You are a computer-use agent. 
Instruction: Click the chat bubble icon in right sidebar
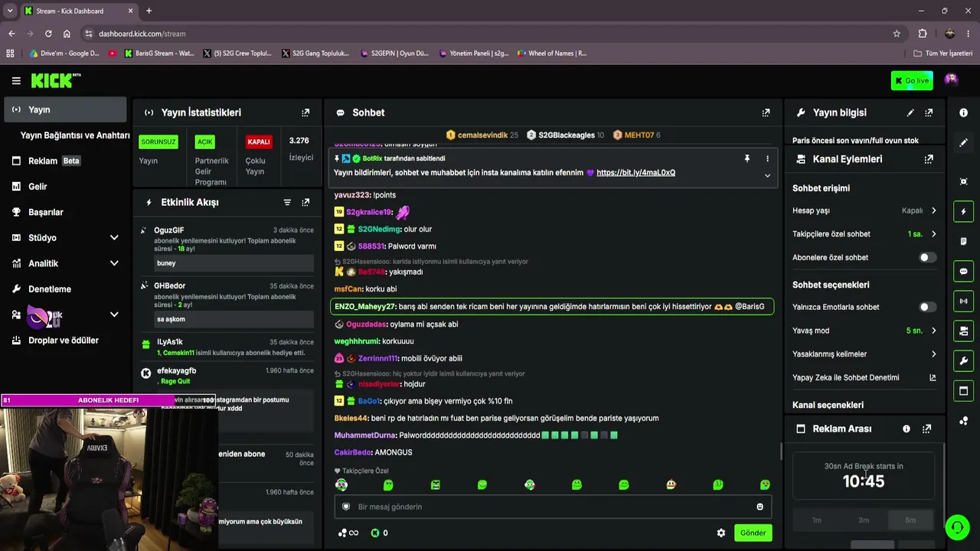963,271
